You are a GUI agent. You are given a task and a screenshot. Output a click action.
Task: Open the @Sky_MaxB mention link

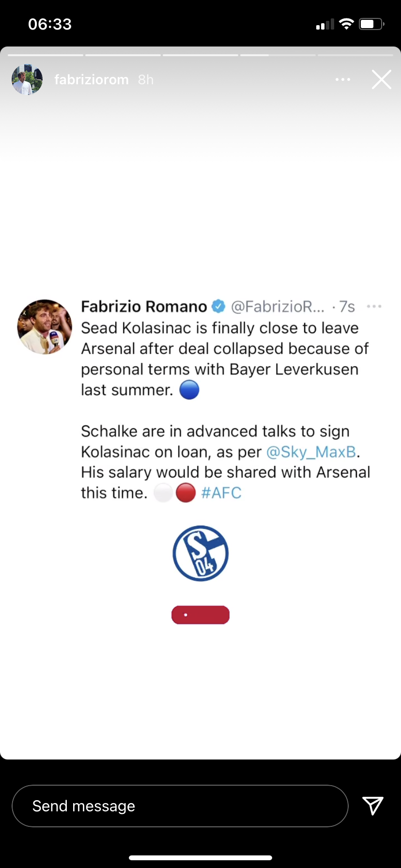click(x=311, y=452)
